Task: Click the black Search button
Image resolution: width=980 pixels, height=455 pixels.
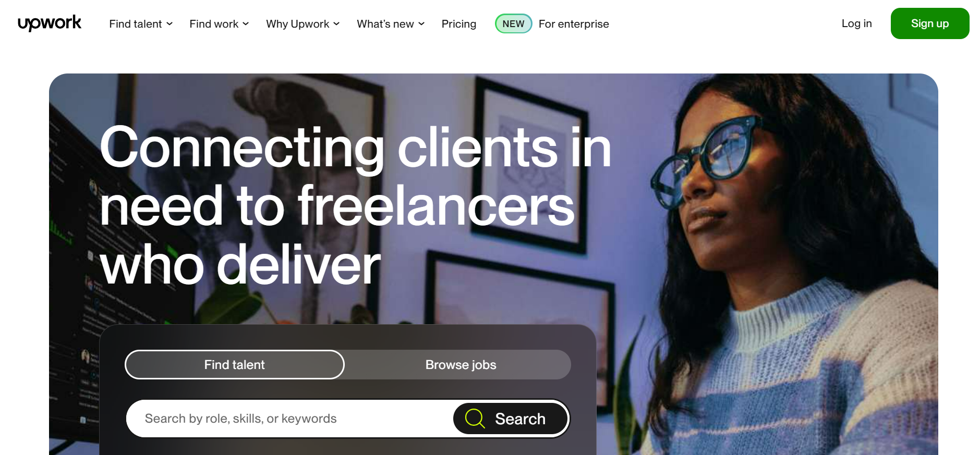Action: click(511, 419)
